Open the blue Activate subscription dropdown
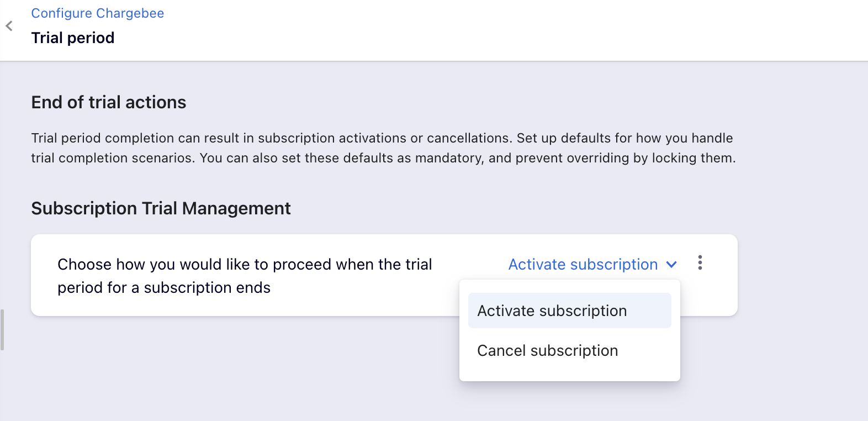The height and width of the screenshot is (421, 868). click(583, 265)
